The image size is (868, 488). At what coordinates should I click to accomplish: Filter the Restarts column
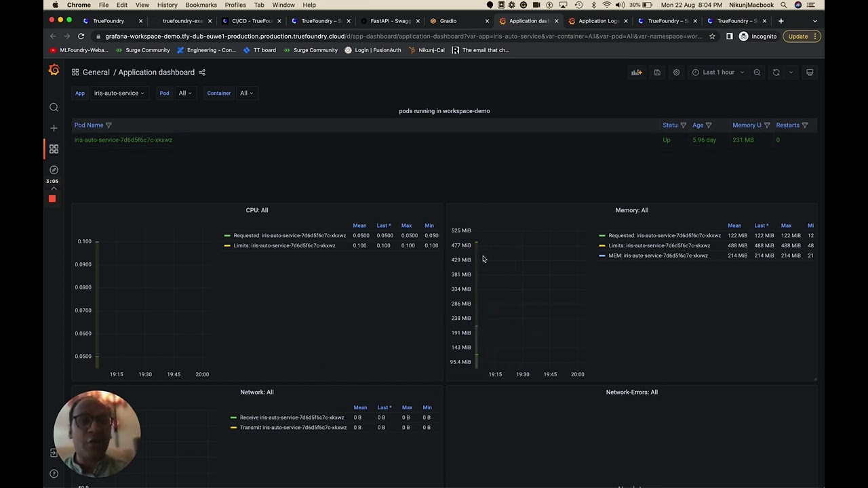805,125
